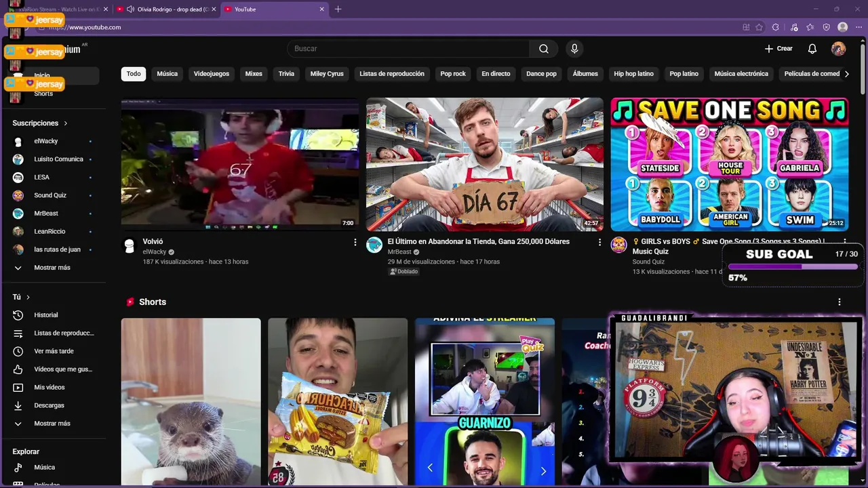Open options menu for MrBeast video

(x=599, y=242)
